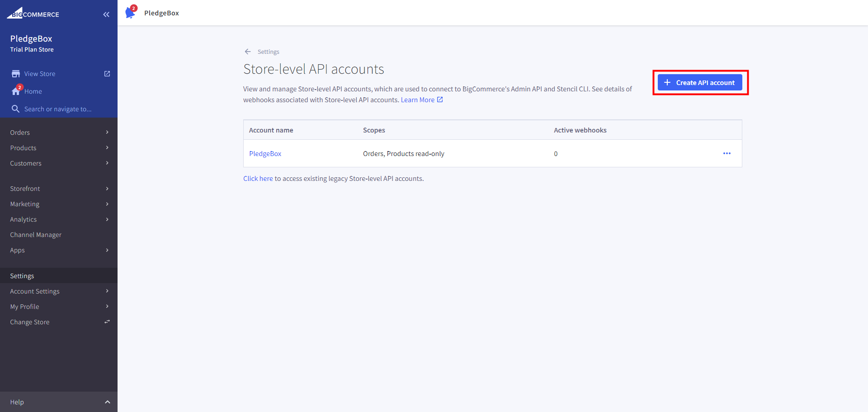Viewport: 868px width, 412px height.
Task: Open the Products menu item
Action: pos(23,148)
